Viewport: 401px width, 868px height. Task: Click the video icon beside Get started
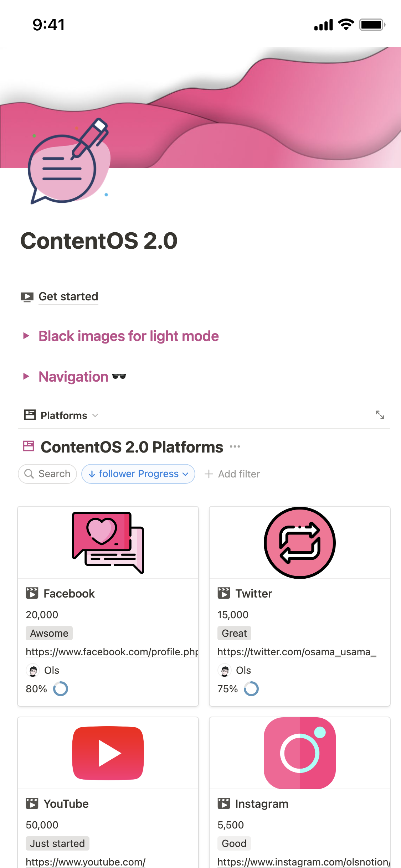pyautogui.click(x=27, y=296)
